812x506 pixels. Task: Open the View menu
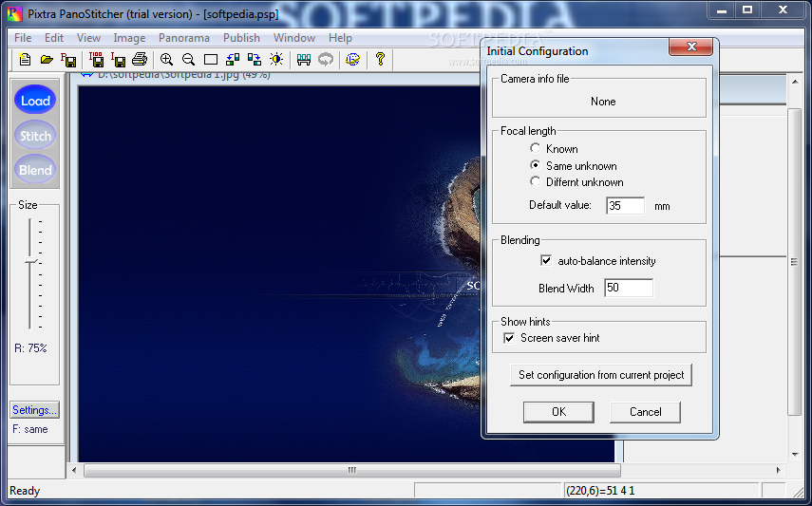click(88, 38)
